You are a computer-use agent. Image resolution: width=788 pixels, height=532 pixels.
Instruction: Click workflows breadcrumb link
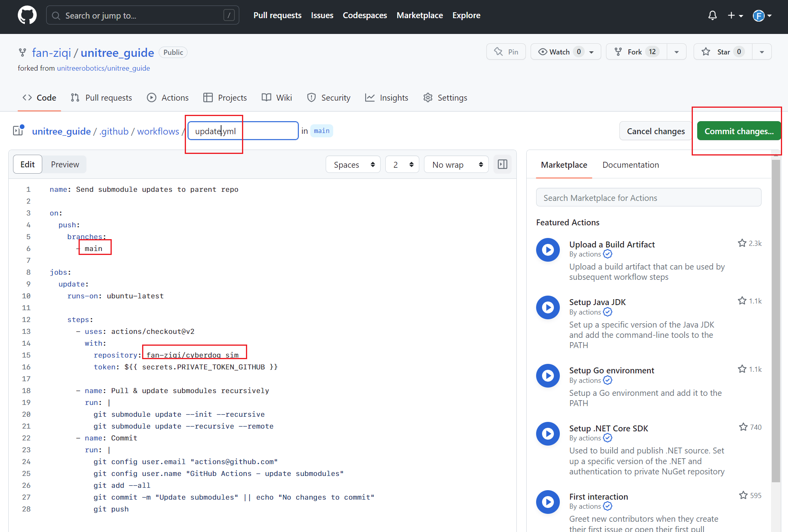(158, 131)
